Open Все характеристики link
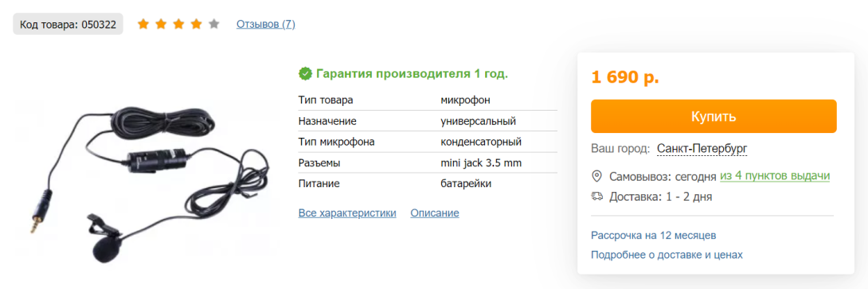The height and width of the screenshot is (289, 868). pyautogui.click(x=347, y=213)
